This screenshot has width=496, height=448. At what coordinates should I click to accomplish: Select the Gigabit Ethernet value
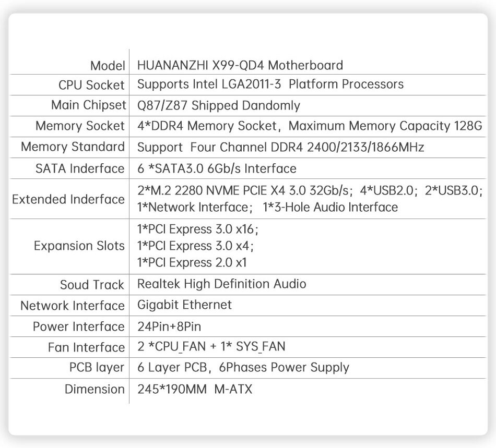click(x=184, y=305)
